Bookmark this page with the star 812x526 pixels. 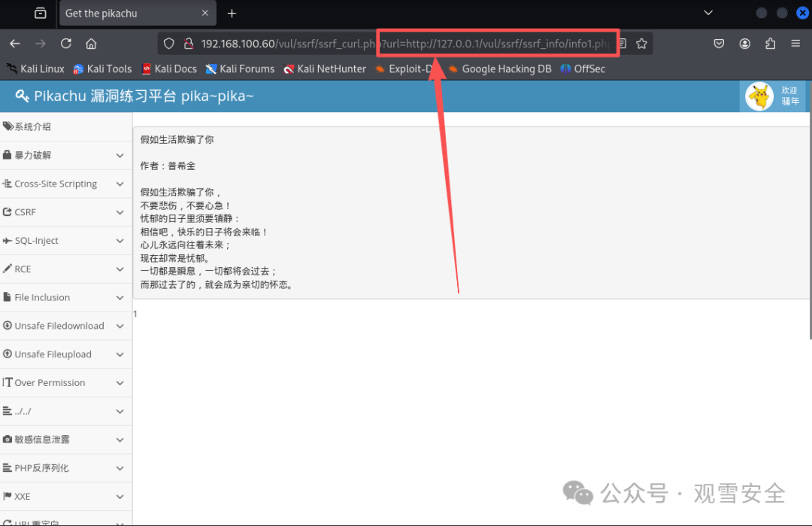click(x=641, y=44)
